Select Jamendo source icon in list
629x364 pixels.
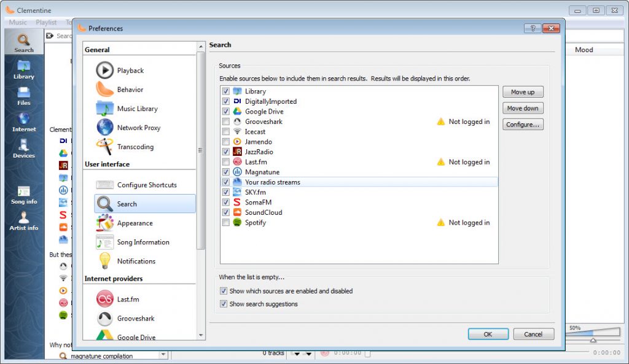click(x=237, y=142)
